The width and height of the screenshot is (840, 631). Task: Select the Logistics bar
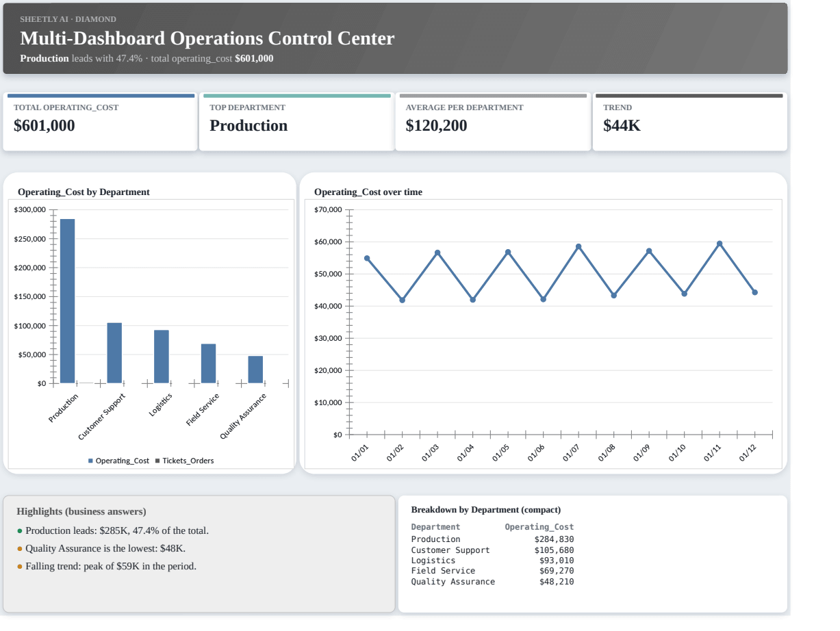tap(162, 357)
